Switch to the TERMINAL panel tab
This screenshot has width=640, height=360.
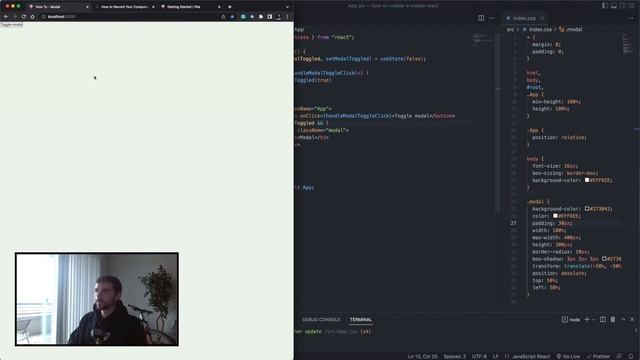click(x=361, y=320)
